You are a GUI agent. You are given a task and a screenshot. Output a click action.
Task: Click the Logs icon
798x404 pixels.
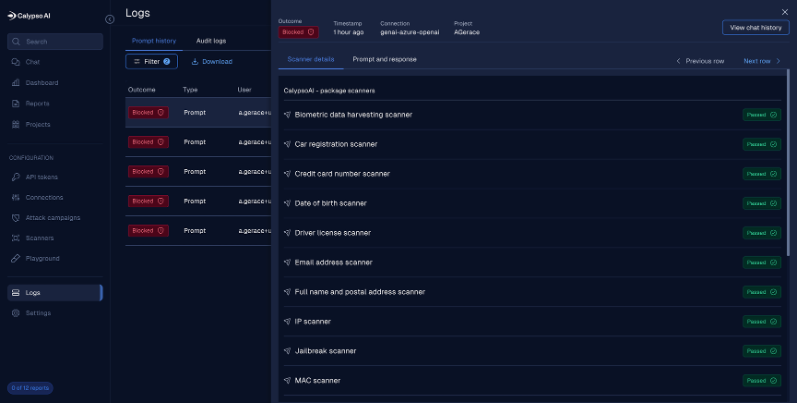pos(15,293)
